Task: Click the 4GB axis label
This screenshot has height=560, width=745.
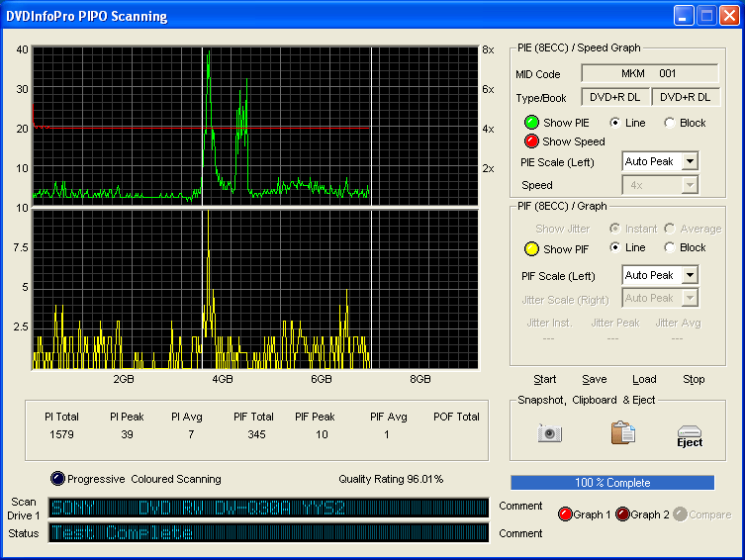Action: point(223,379)
